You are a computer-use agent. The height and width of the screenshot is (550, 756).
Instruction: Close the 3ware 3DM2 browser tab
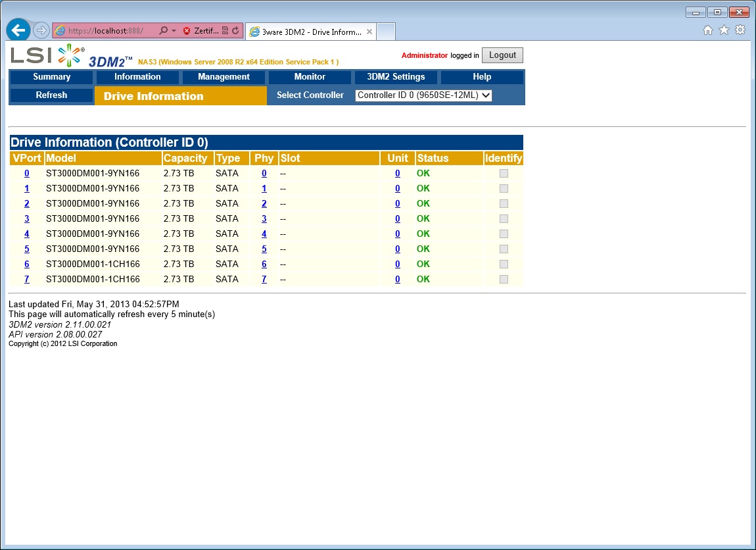pos(369,32)
